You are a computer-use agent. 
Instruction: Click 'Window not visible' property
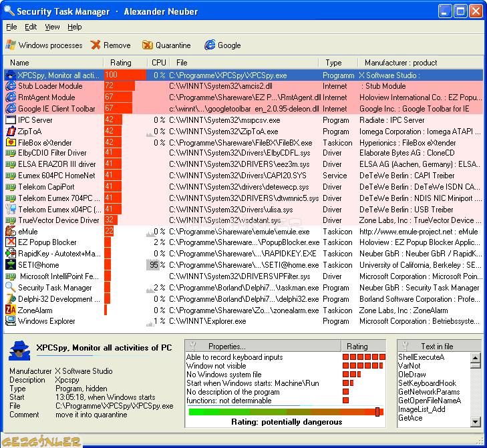tap(216, 366)
